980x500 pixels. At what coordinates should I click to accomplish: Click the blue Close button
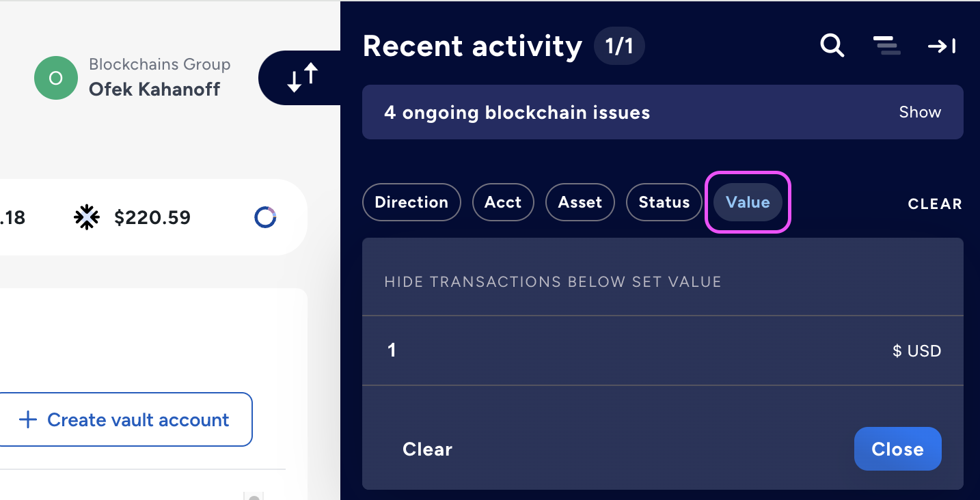897,449
